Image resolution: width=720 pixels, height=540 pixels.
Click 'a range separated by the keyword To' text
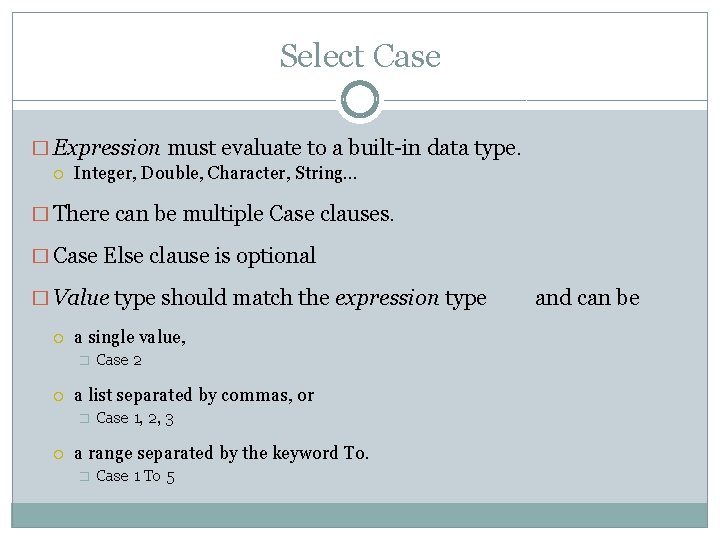(221, 453)
